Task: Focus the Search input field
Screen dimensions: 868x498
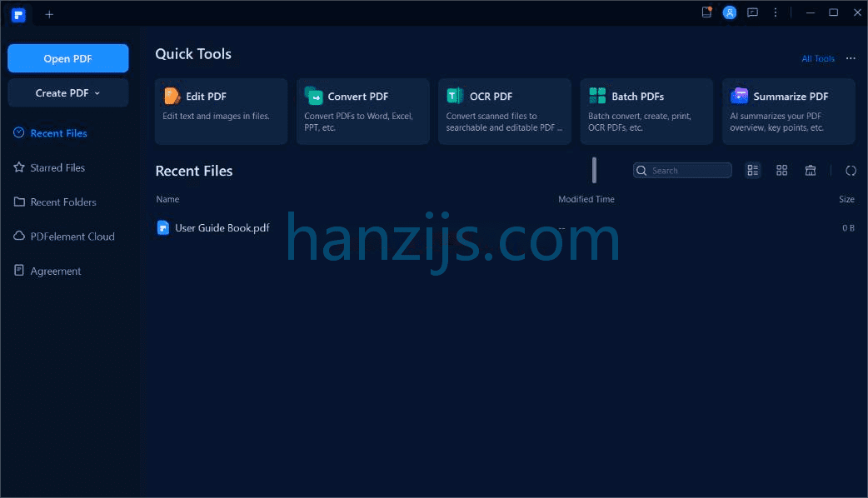Action: pyautogui.click(x=682, y=171)
